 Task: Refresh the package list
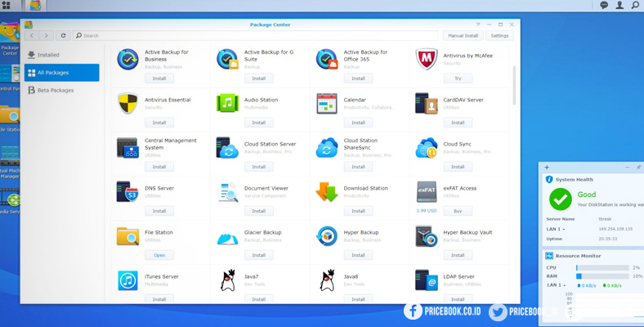point(63,36)
